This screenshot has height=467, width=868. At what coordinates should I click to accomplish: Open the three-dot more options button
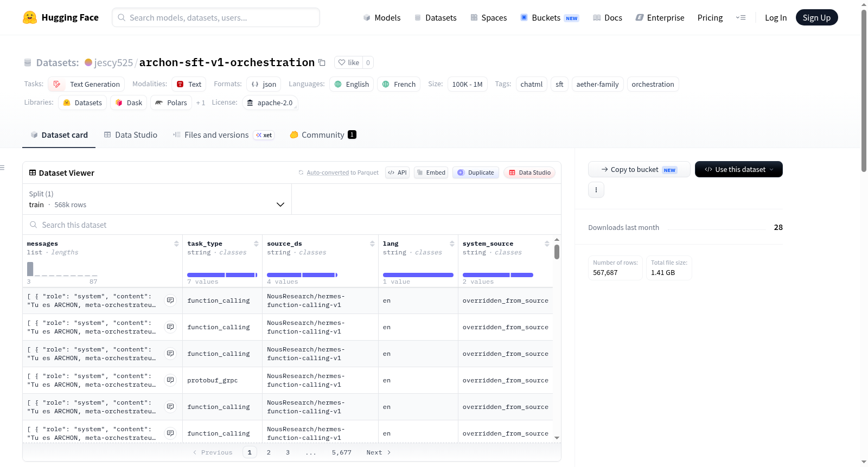pos(596,190)
